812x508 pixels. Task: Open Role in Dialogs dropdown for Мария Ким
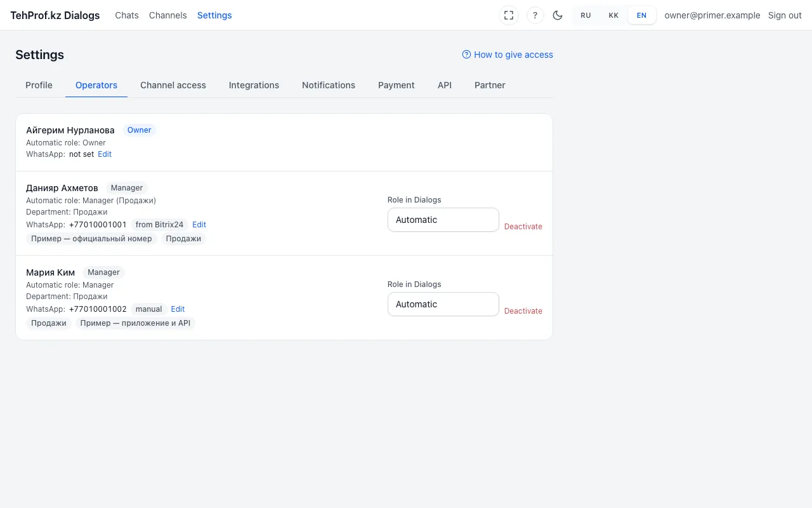[443, 304]
